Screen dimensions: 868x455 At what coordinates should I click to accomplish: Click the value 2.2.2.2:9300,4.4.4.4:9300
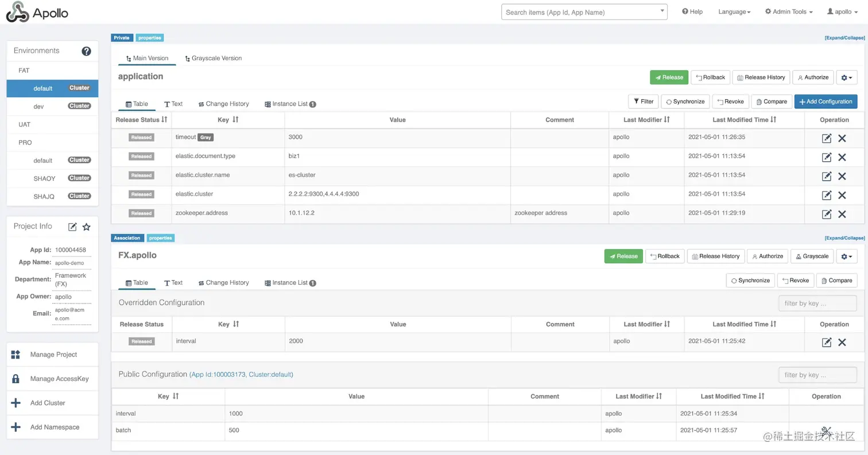[x=324, y=194]
